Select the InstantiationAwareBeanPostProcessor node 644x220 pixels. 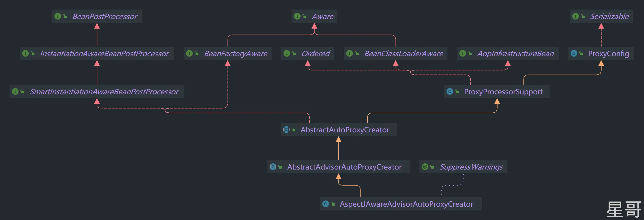click(104, 53)
